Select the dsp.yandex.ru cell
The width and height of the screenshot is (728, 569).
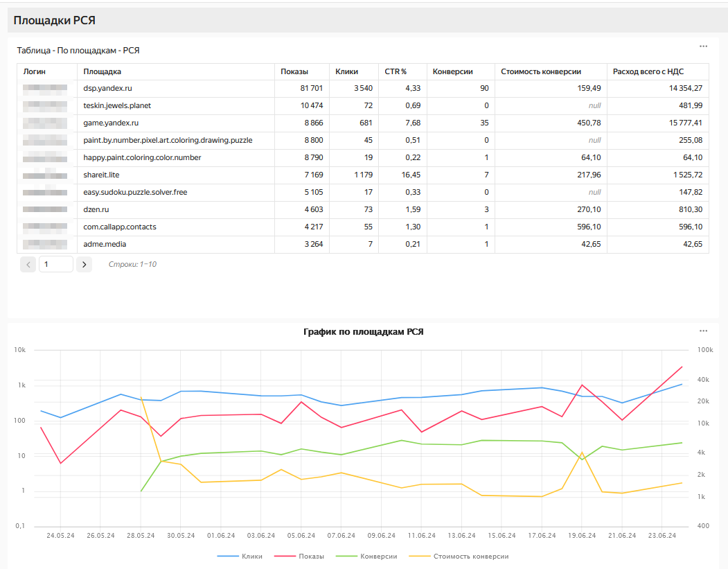click(176, 88)
